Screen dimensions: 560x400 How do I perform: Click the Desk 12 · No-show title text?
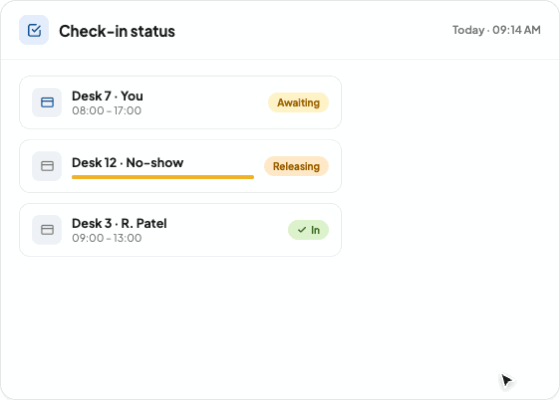click(x=128, y=163)
